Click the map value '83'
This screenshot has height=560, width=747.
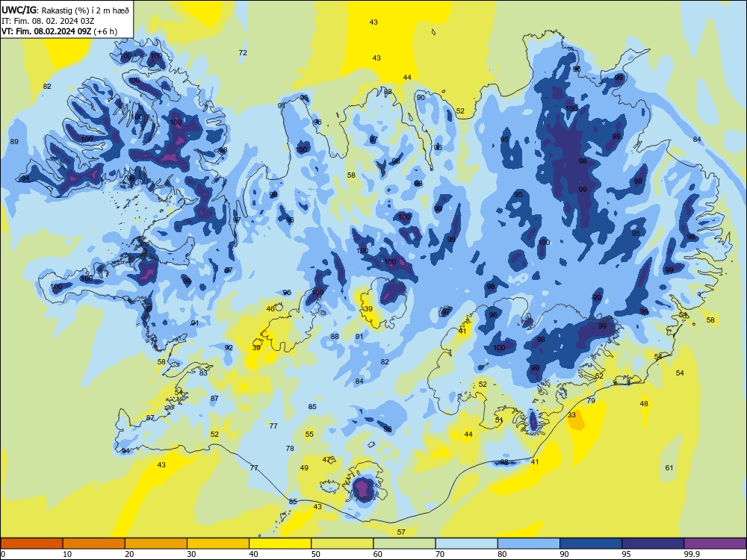[203, 373]
